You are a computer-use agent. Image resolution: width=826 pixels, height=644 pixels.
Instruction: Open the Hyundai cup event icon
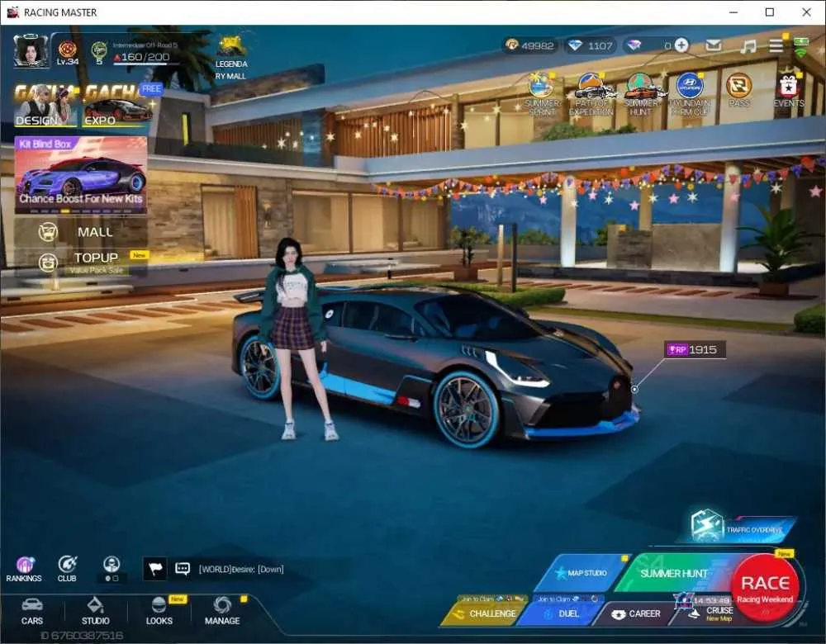click(x=690, y=94)
